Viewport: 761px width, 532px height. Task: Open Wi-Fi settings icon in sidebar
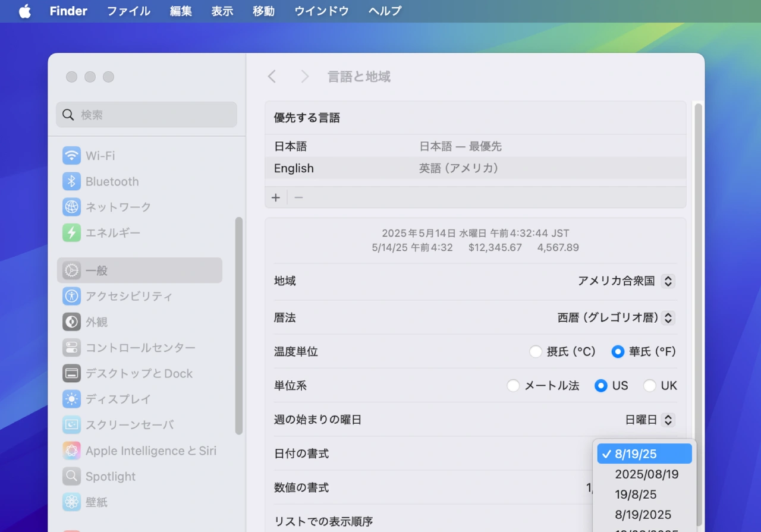(x=72, y=156)
